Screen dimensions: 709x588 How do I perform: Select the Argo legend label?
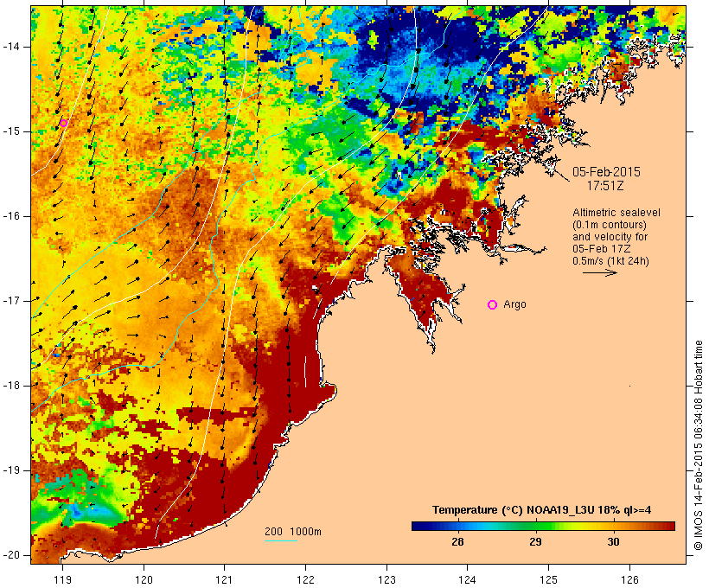(514, 304)
